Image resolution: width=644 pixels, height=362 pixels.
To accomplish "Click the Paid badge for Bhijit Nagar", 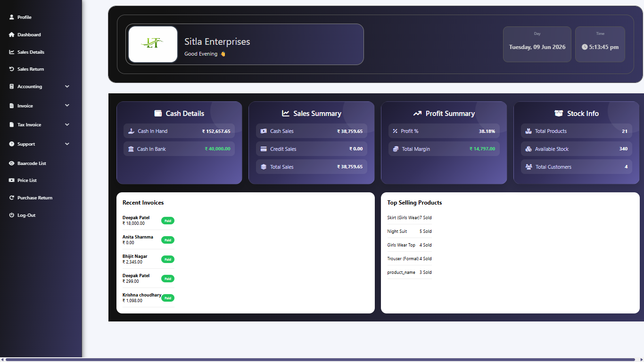I will pos(168,259).
